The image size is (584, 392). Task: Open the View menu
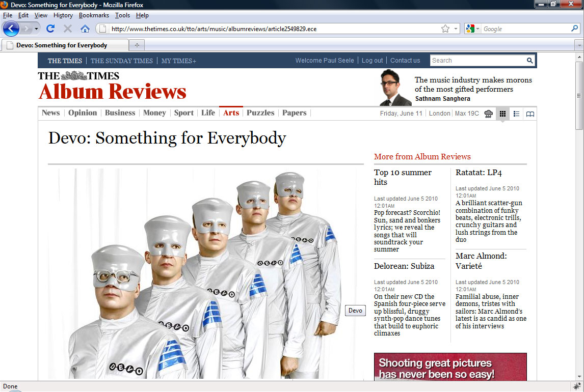coord(41,15)
